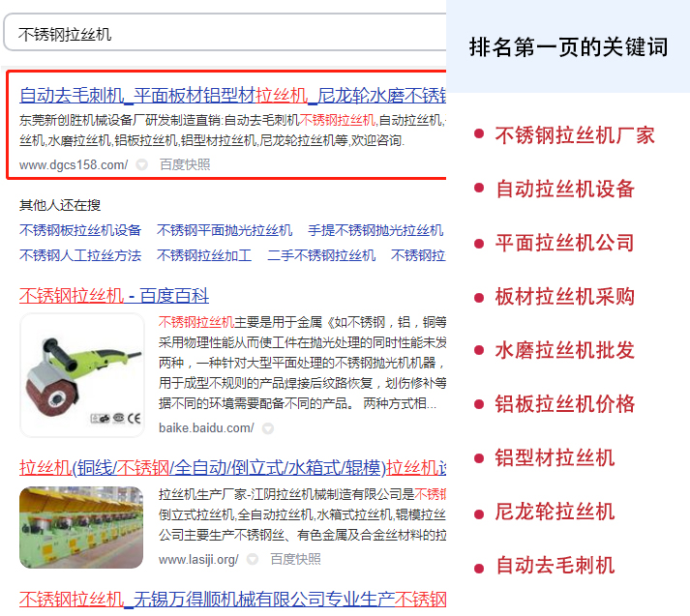Click the 排名第一页的关键词 heading
690x616 pixels.
pyautogui.click(x=568, y=46)
